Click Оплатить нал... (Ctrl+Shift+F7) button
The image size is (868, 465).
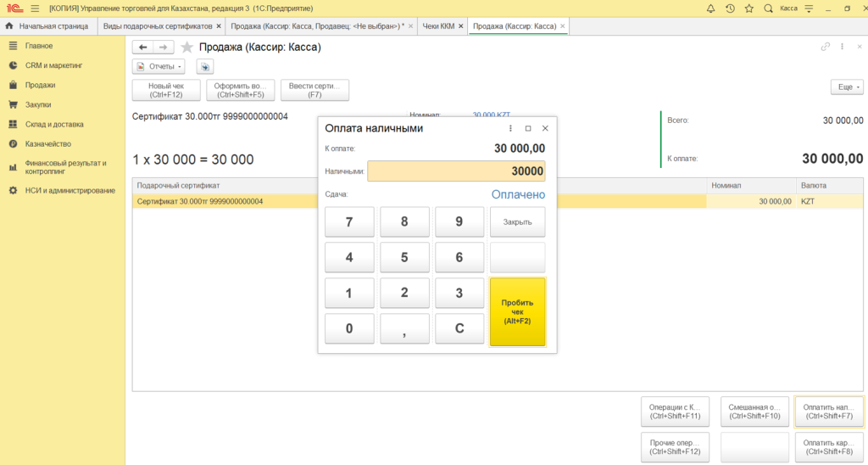[x=829, y=412]
